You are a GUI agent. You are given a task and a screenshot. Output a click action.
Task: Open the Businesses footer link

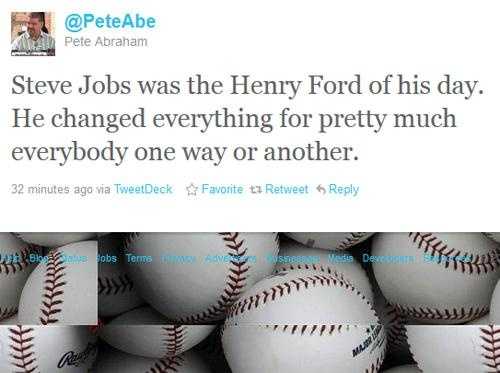point(293,258)
